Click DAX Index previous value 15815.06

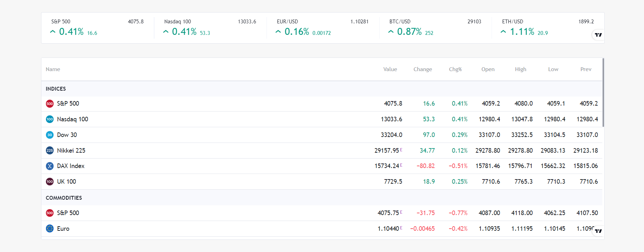tap(586, 166)
